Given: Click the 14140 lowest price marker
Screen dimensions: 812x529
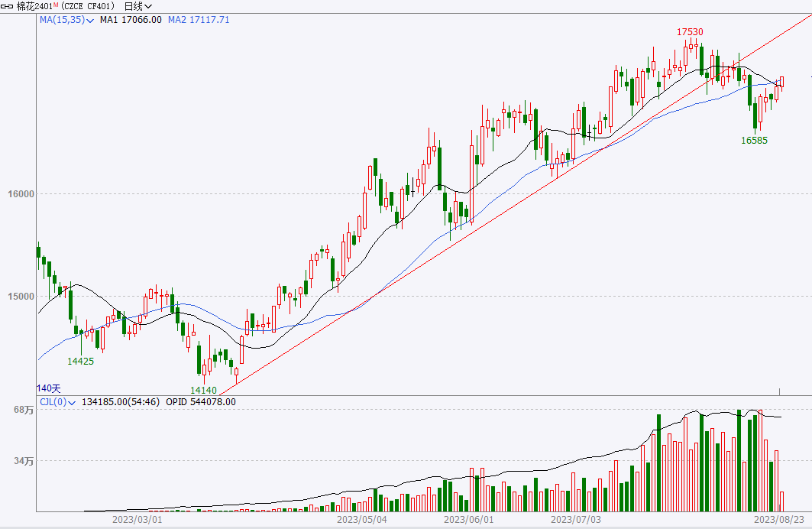Looking at the screenshot, I should pyautogui.click(x=205, y=390).
